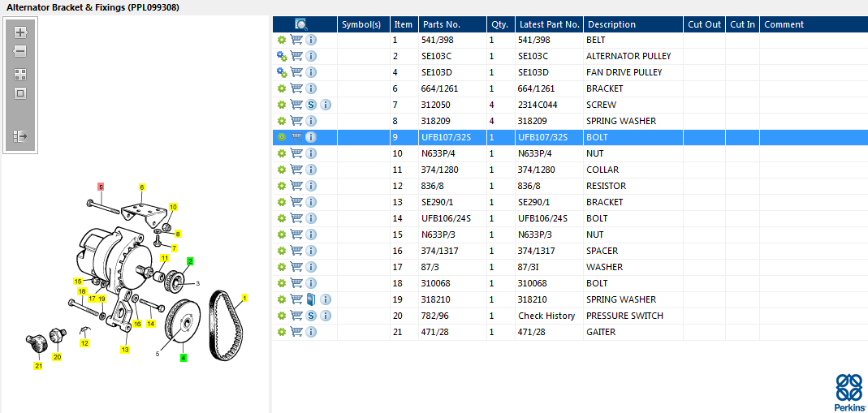Select callout 11 on the diagram
868x413 pixels.
[x=164, y=258]
